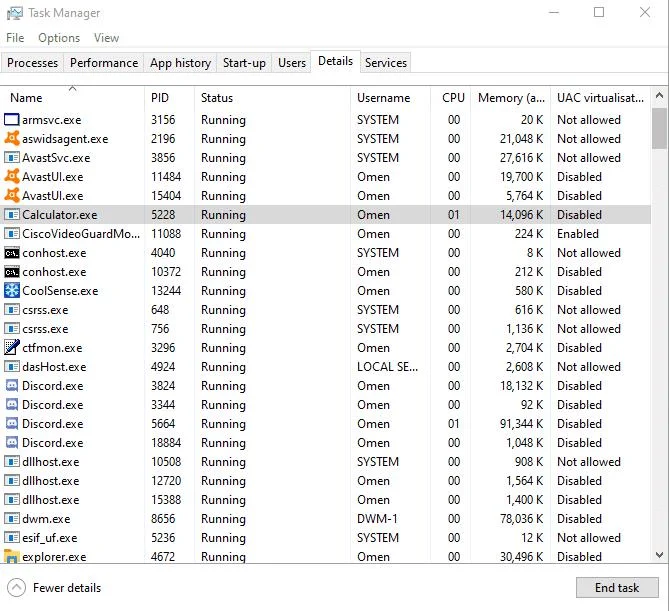This screenshot has width=669, height=611.
Task: Click the armsvc.exe process icon
Action: tap(12, 120)
